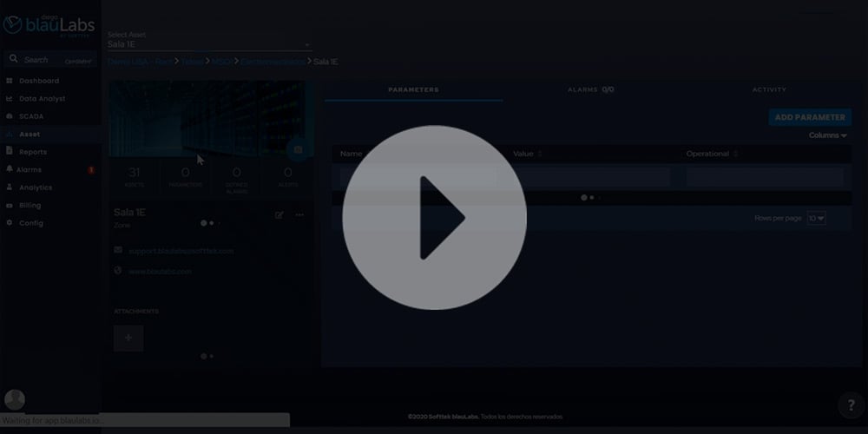The height and width of the screenshot is (434, 868).
Task: Switch to the Alarms tab
Action: point(590,89)
